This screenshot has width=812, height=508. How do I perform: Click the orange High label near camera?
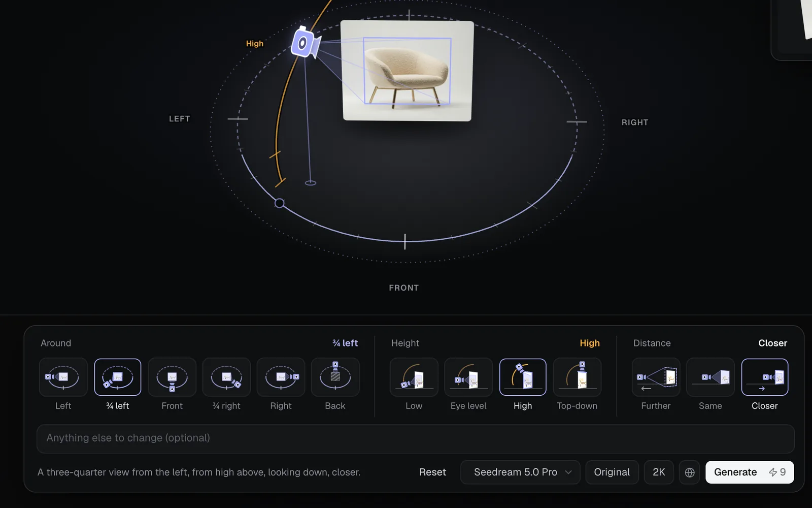point(255,44)
